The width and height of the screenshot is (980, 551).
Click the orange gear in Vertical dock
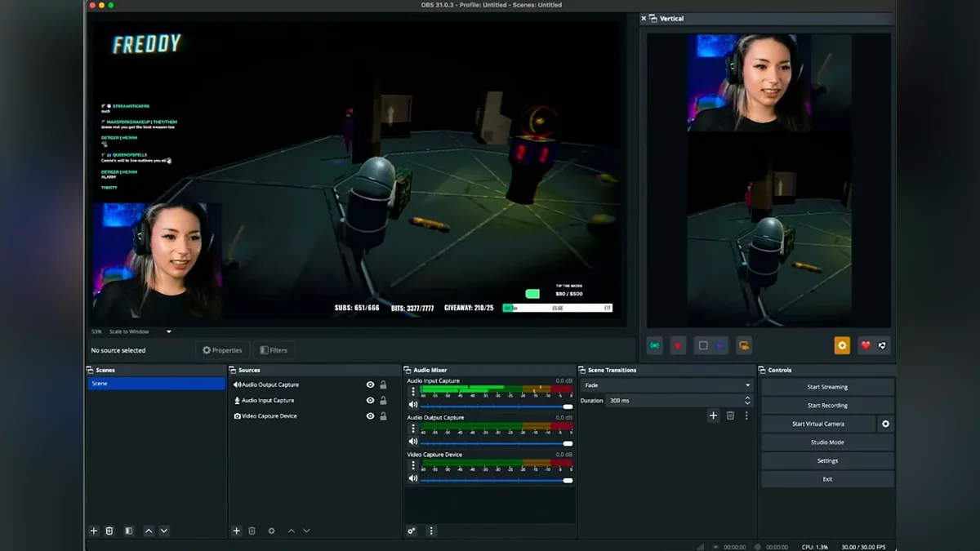(842, 345)
